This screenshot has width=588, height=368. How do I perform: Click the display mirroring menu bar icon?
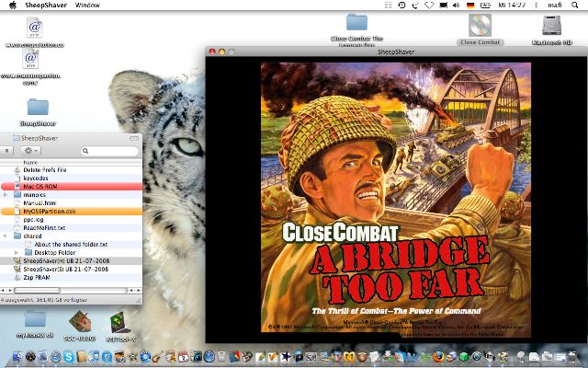click(x=443, y=5)
